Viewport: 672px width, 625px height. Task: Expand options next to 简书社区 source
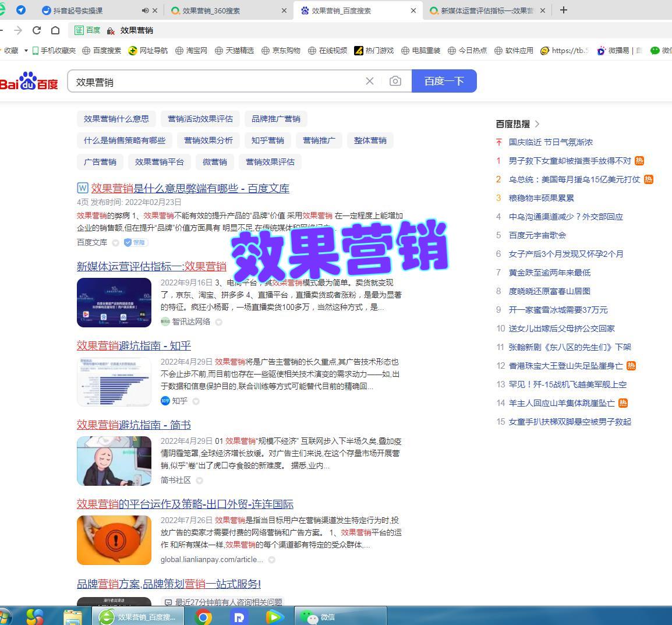coord(199,481)
